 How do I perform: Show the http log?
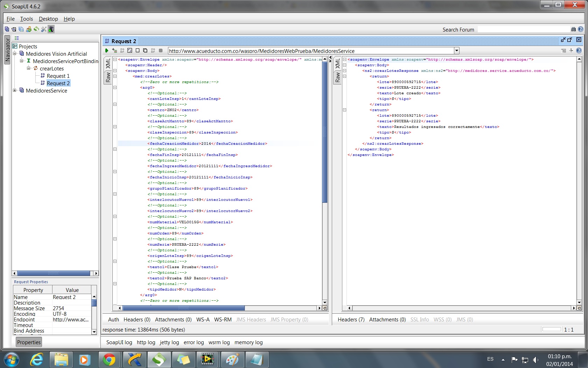[146, 342]
